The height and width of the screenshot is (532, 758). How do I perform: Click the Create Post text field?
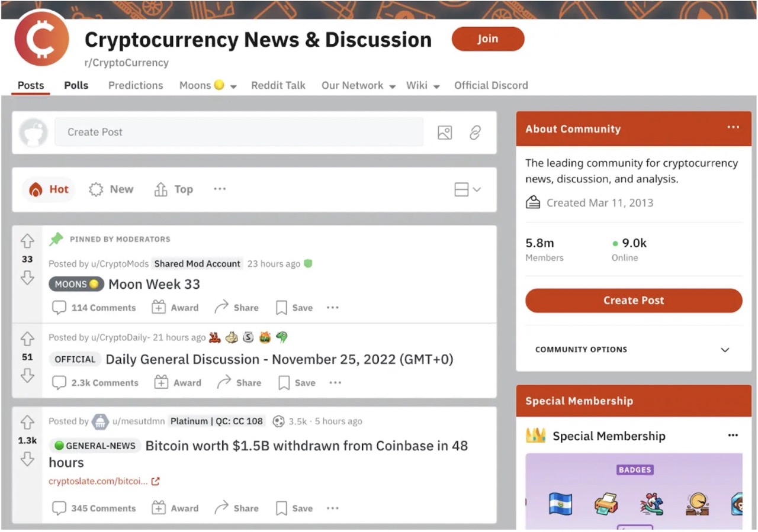click(237, 133)
